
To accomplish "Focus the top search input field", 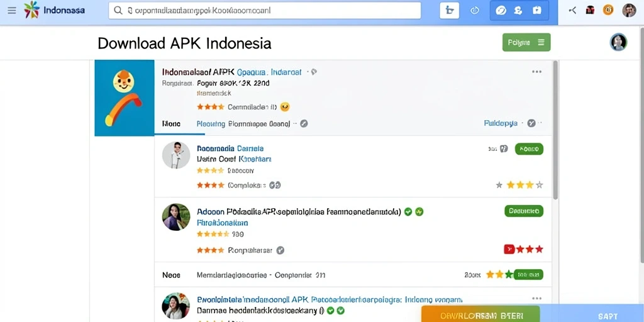I will 265,11.
